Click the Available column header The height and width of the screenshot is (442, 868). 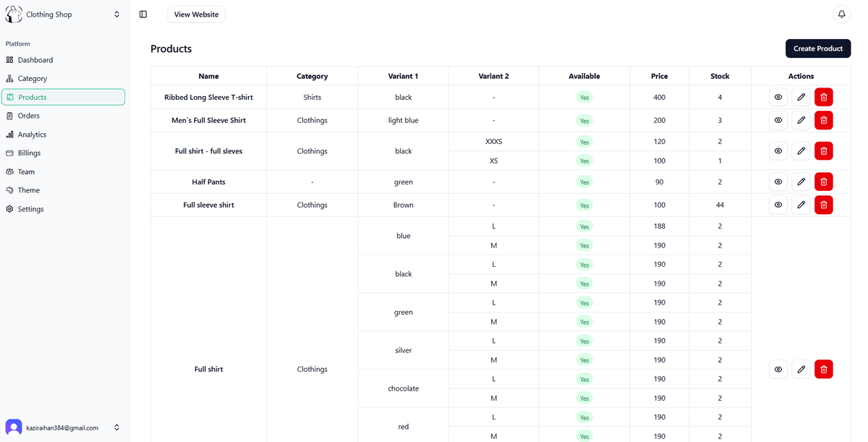[x=584, y=76]
